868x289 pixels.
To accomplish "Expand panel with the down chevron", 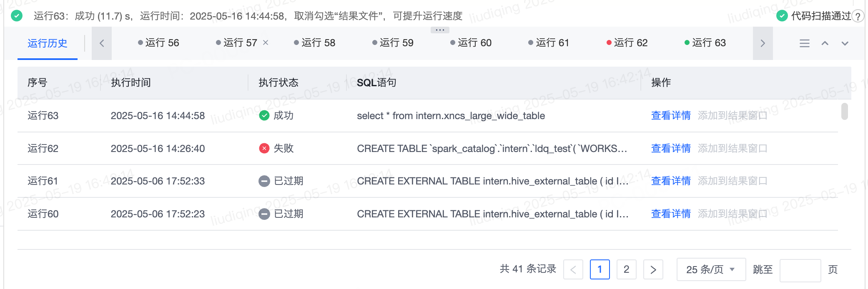I will pos(845,43).
